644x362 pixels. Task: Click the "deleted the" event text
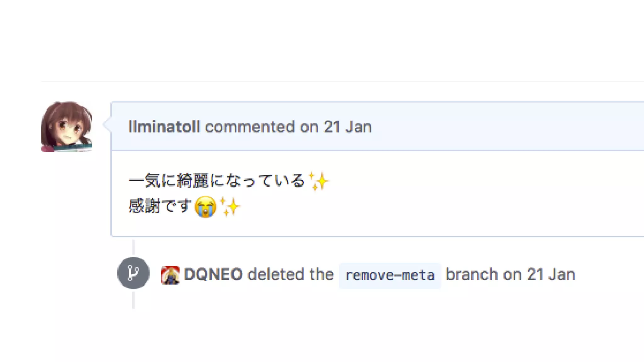click(290, 274)
